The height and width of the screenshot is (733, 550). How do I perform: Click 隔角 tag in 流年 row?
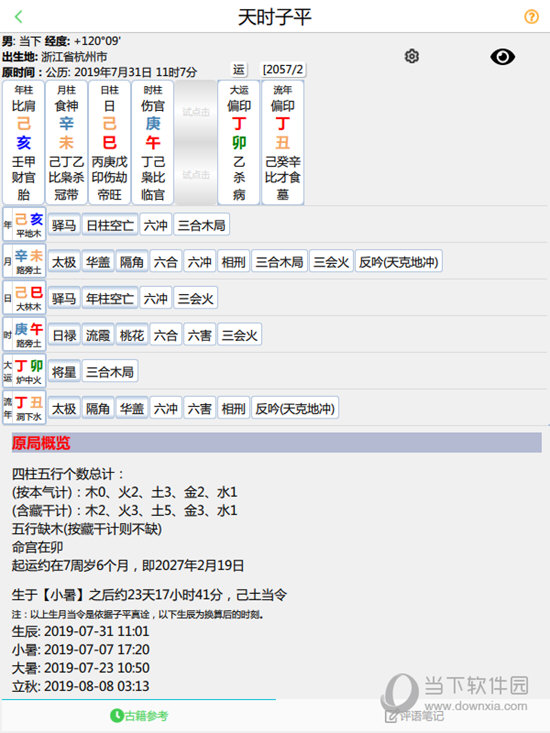click(98, 408)
